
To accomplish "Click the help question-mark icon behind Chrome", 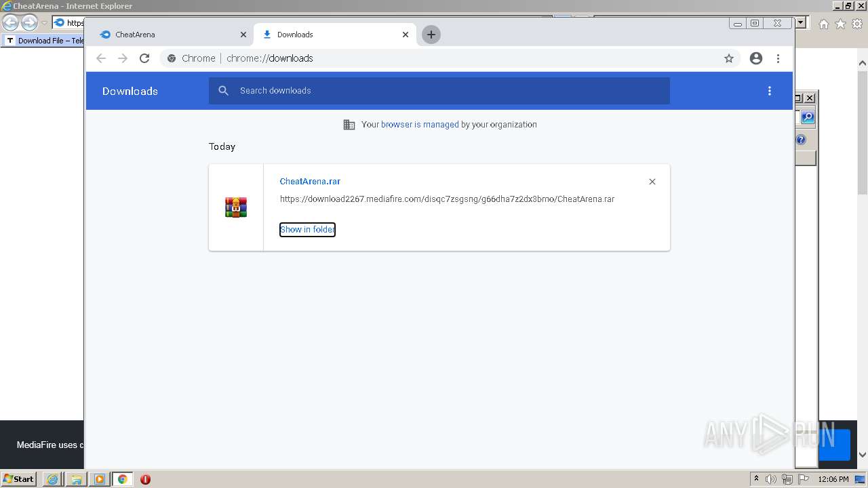I will point(801,140).
